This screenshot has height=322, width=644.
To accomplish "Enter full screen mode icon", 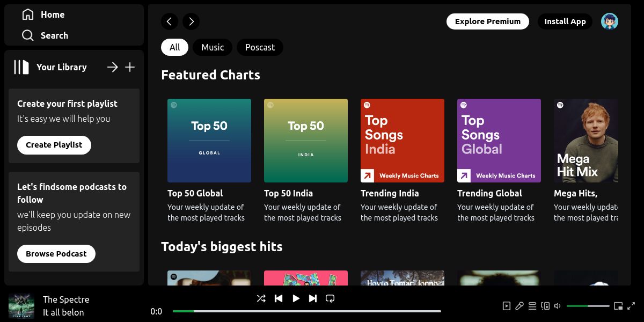I will 631,306.
